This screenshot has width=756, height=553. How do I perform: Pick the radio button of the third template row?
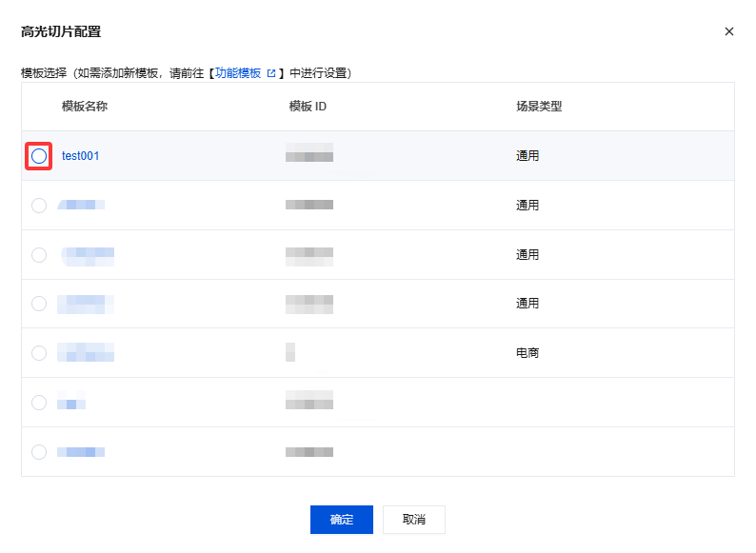click(x=39, y=255)
